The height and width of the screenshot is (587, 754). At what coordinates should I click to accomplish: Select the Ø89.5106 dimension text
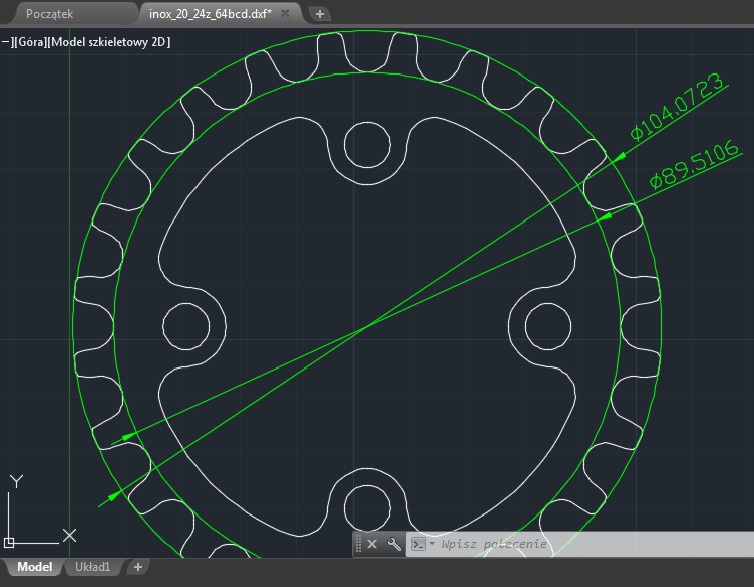[694, 164]
